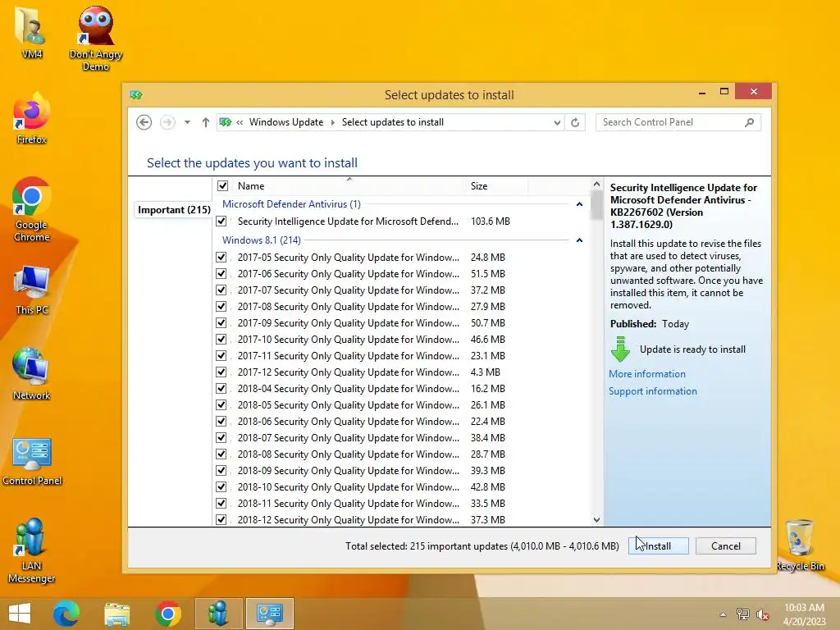Click the window's title bar update icon

(136, 95)
